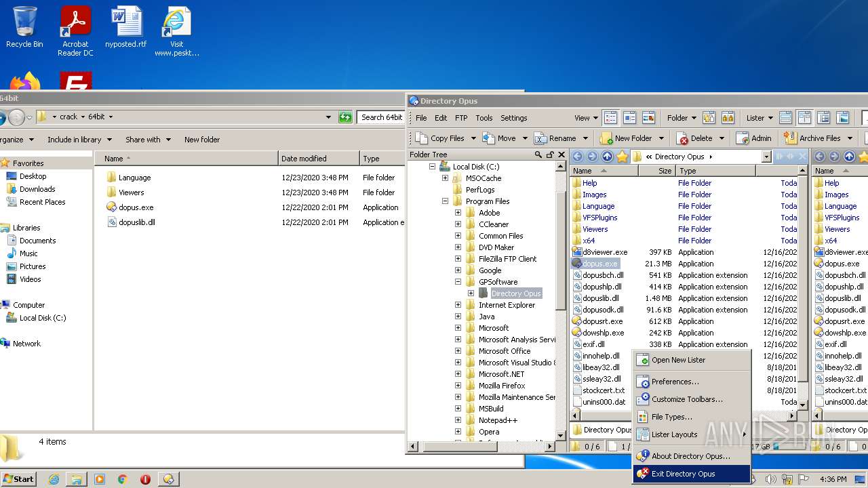Choose Preferences... from context menu
Image resolution: width=868 pixels, height=488 pixels.
692,382
